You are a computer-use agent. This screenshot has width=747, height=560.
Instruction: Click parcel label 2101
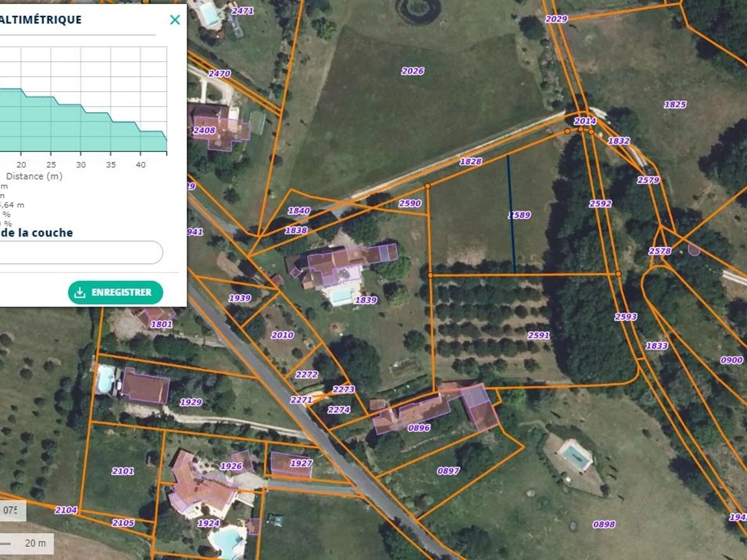coord(123,471)
